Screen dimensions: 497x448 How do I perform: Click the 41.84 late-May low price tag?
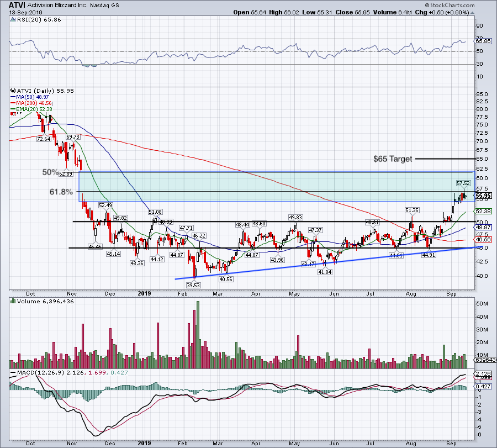coord(325,272)
